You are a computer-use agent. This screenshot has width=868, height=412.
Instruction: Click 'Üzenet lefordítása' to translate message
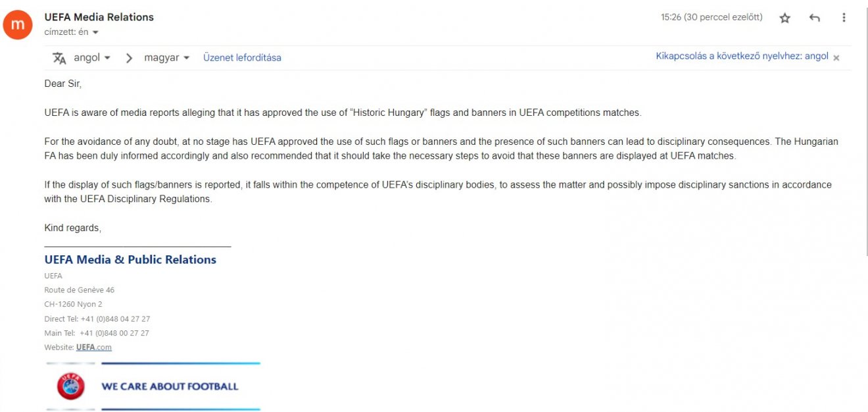[x=242, y=58]
